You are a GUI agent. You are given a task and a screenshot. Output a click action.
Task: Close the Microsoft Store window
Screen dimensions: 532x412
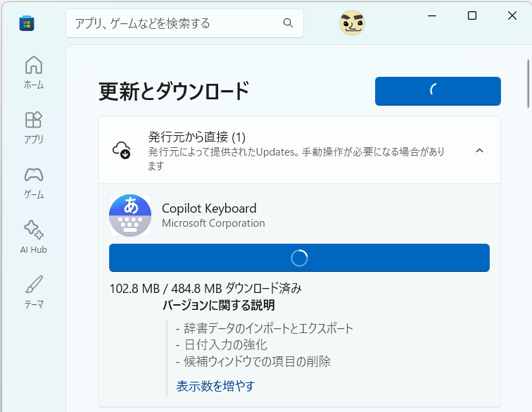512,15
